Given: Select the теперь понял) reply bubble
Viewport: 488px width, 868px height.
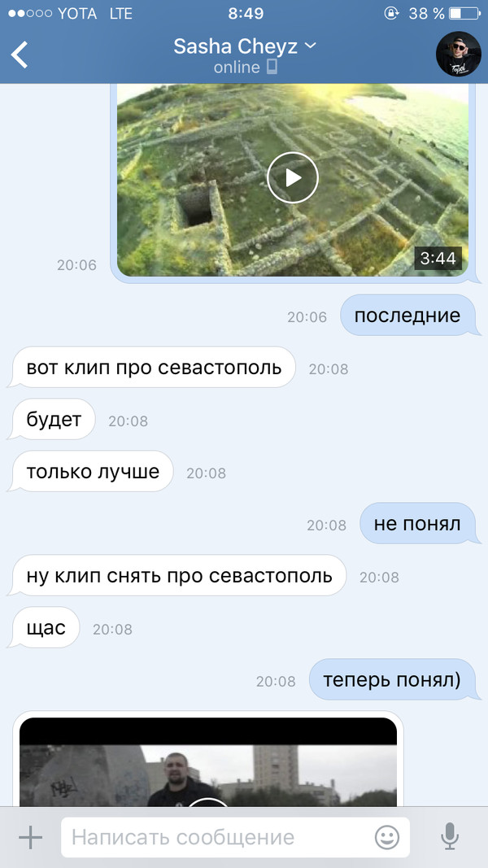Looking at the screenshot, I should (392, 680).
